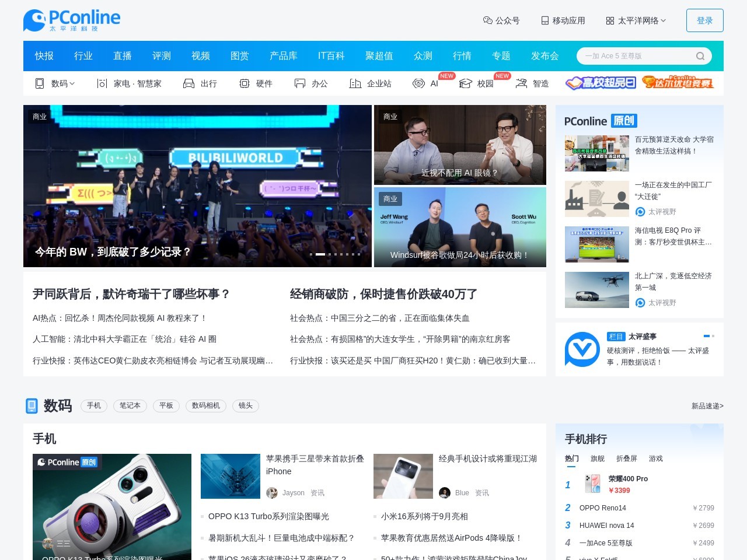Click the 登录 button
Viewport: 747px width, 560px height.
[705, 20]
